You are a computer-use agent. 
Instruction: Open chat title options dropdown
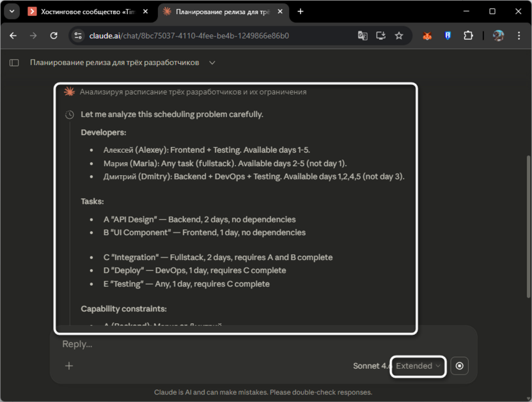pyautogui.click(x=212, y=63)
